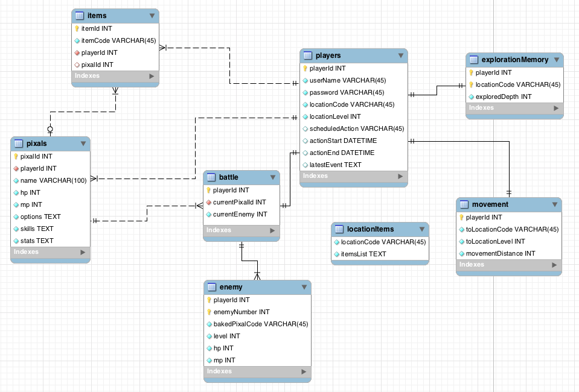Select the userName VARCHAR(45) column in players

(347, 81)
